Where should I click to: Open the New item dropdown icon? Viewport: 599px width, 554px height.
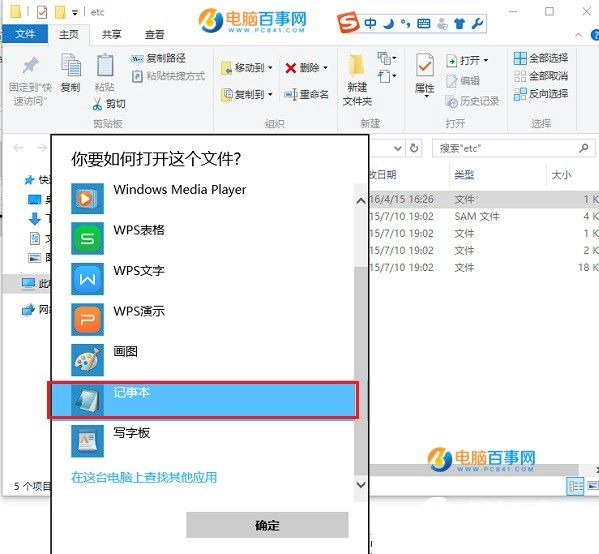[387, 58]
